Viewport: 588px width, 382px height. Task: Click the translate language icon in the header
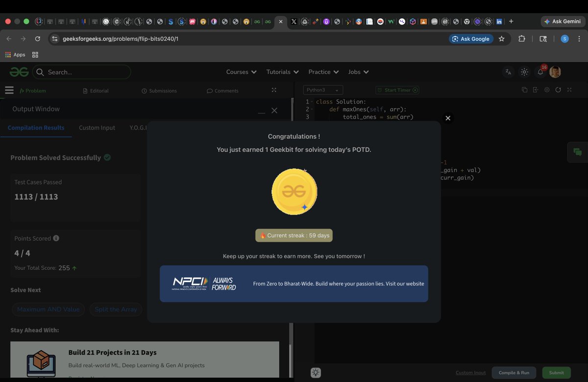(x=508, y=72)
